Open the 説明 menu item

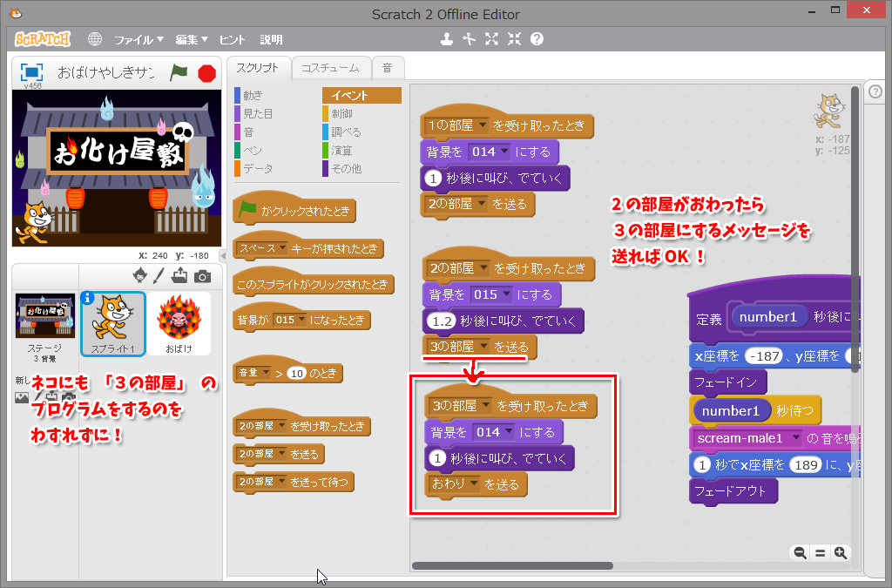[x=272, y=39]
